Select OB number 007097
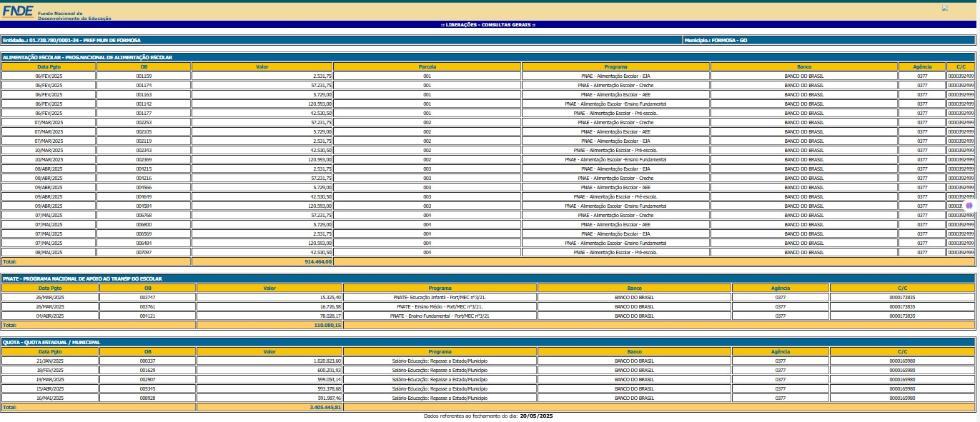 pyautogui.click(x=144, y=252)
